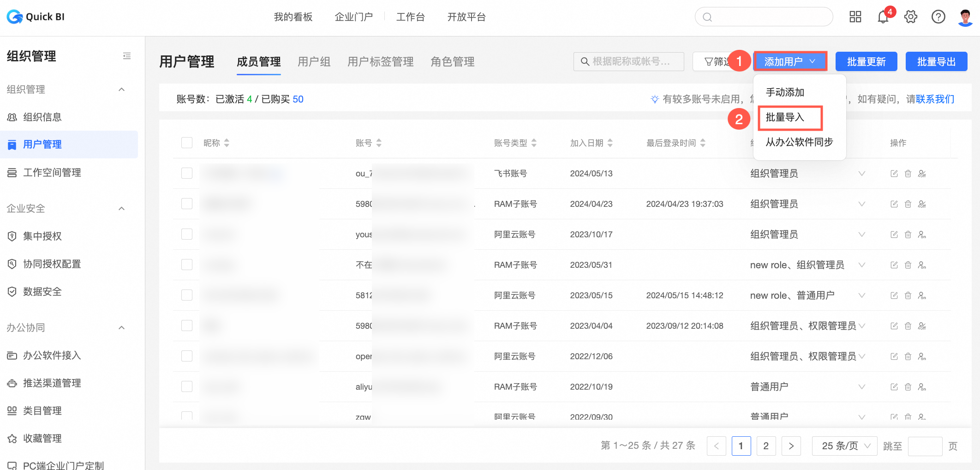Delete the user joined 2023/10/17

tap(908, 235)
